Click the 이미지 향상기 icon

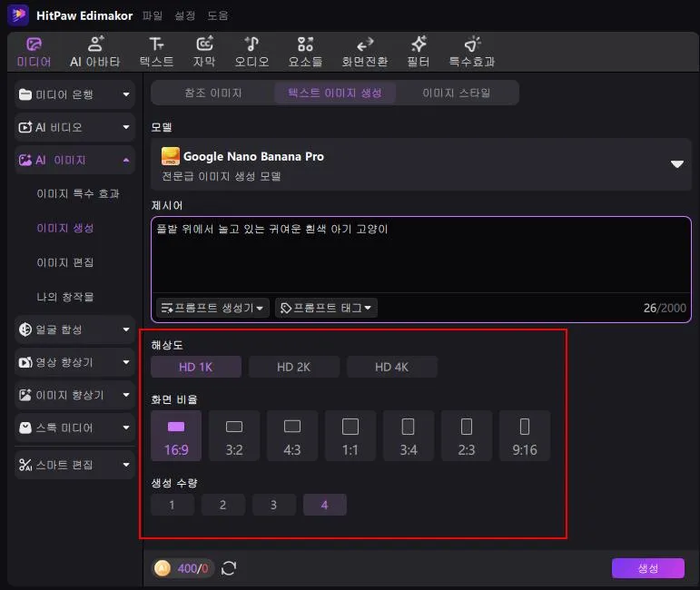pos(25,395)
